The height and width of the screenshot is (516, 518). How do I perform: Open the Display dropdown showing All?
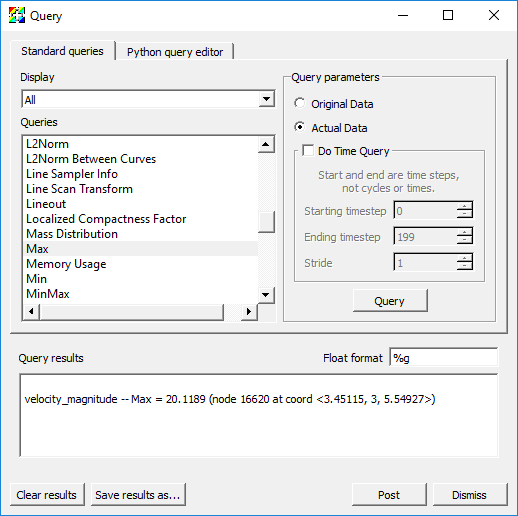[148, 99]
